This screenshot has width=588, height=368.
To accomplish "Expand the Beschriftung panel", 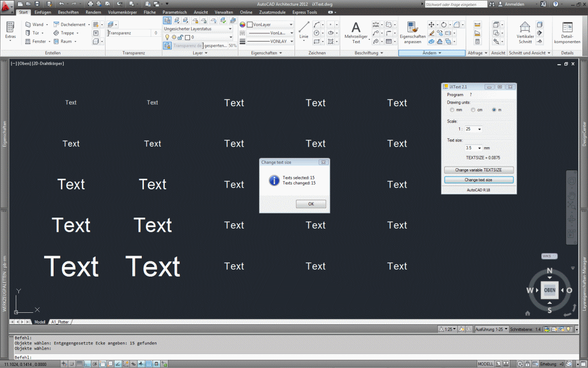I will (x=369, y=53).
